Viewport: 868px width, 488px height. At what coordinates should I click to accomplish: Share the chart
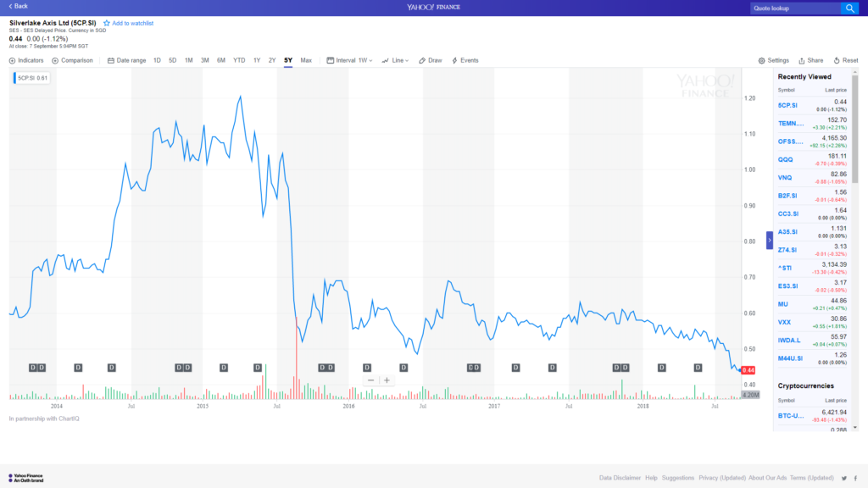point(810,60)
